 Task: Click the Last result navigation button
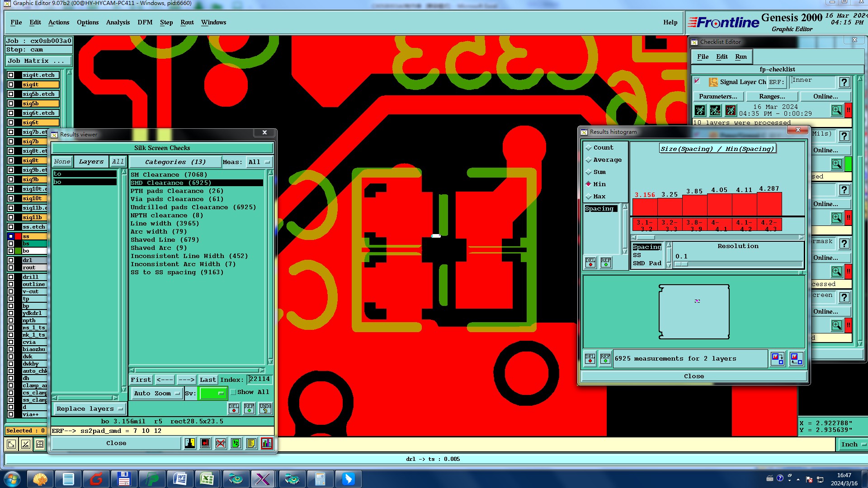(x=208, y=380)
